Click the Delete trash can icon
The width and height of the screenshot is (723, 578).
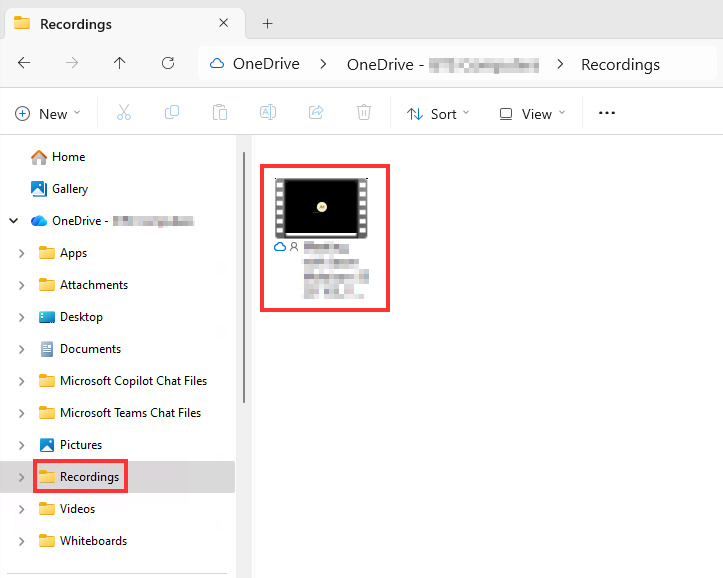click(365, 113)
